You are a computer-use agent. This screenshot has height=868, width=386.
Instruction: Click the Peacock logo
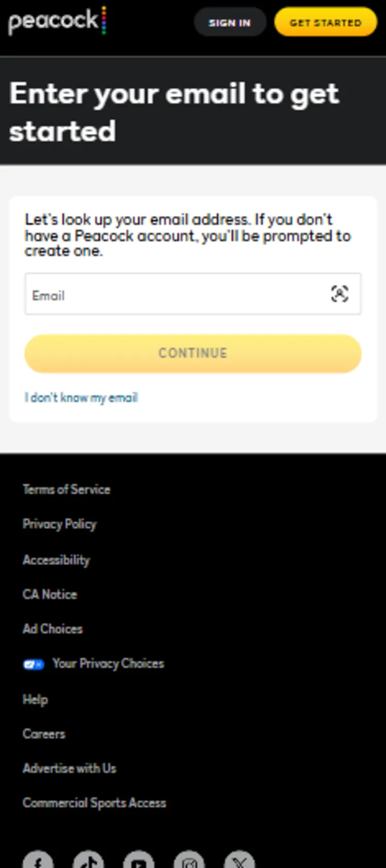coord(57,22)
